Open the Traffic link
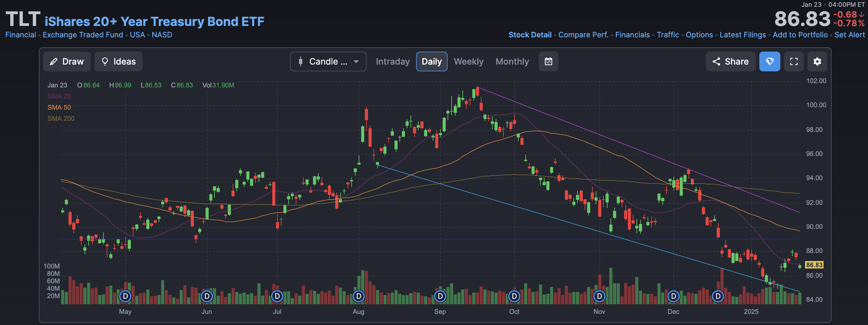This screenshot has height=325, width=868. 668,35
